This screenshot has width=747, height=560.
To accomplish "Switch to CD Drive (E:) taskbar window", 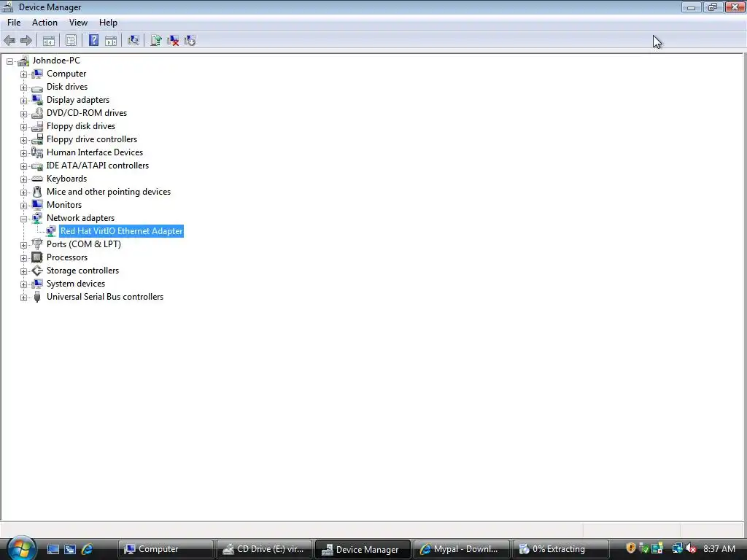I will (x=264, y=549).
